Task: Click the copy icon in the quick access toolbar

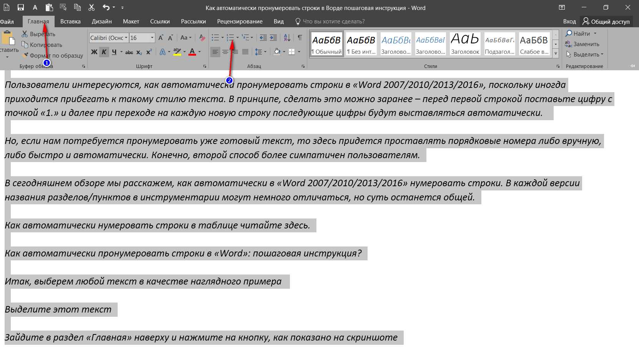Action: click(x=77, y=7)
